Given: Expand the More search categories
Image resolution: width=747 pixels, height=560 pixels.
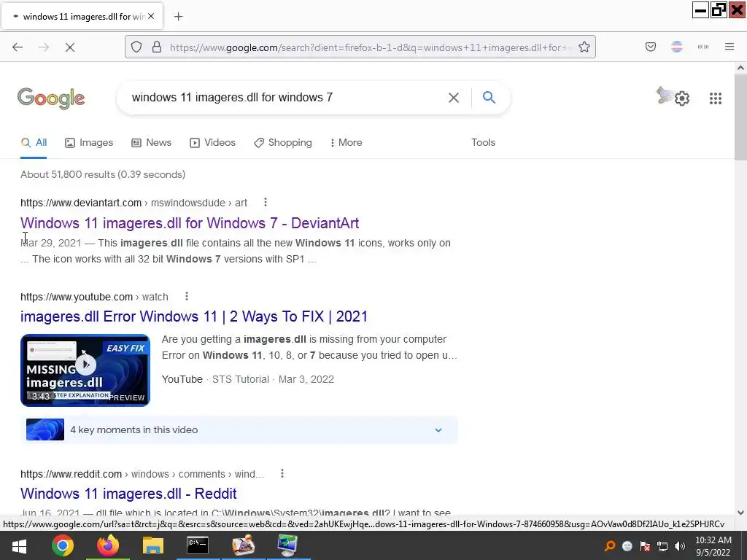Looking at the screenshot, I should [x=347, y=142].
